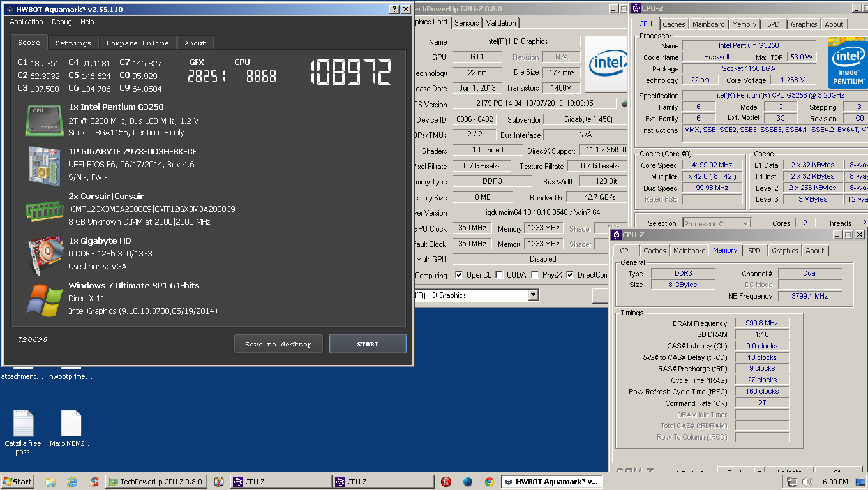The image size is (868, 490).
Task: Open the Application menu in Aquamark
Action: pos(27,22)
